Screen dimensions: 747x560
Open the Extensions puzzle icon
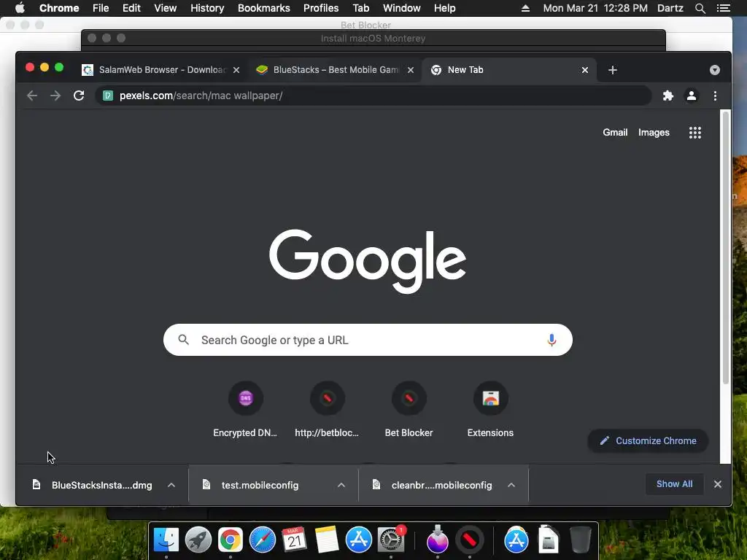(x=668, y=96)
